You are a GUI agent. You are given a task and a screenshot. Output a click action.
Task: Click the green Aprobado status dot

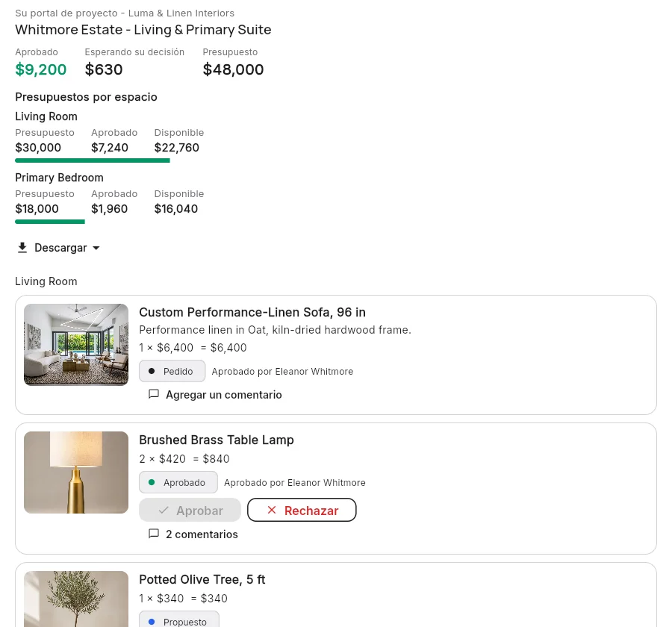[152, 482]
